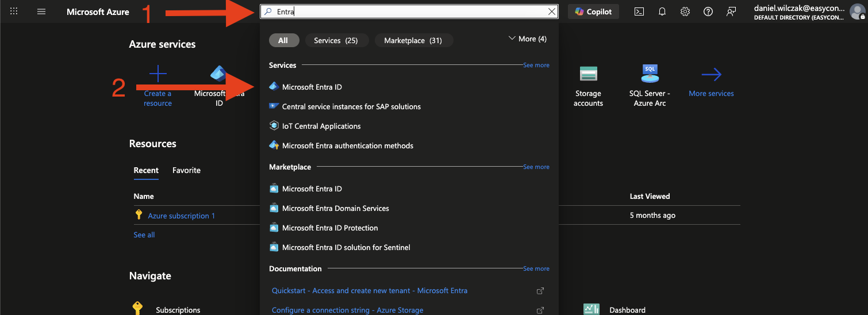Screen dimensions: 868x315
Task: Open the Azure portal hamburger menu
Action: (x=41, y=11)
